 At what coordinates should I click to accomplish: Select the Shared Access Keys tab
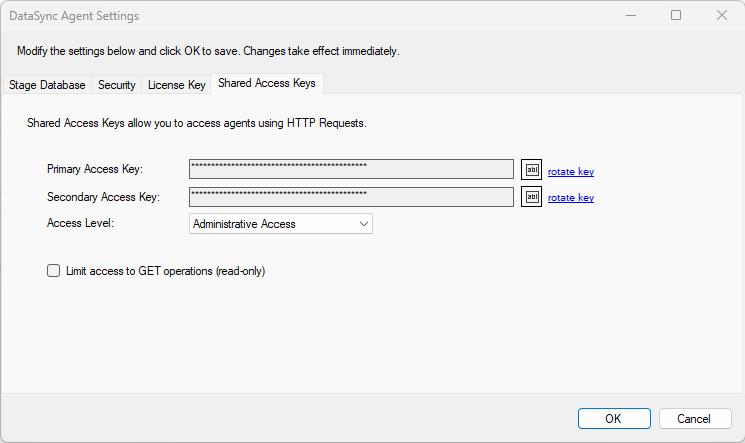[x=267, y=83]
